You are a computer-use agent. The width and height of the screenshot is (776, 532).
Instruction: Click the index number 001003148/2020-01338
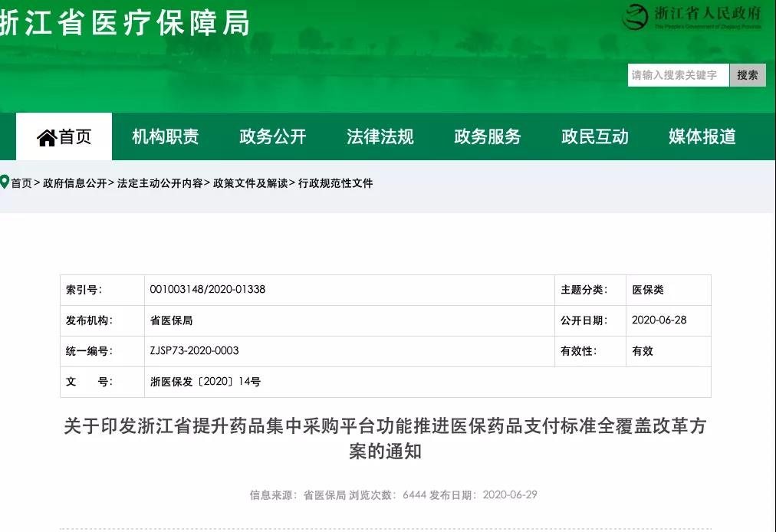[208, 290]
